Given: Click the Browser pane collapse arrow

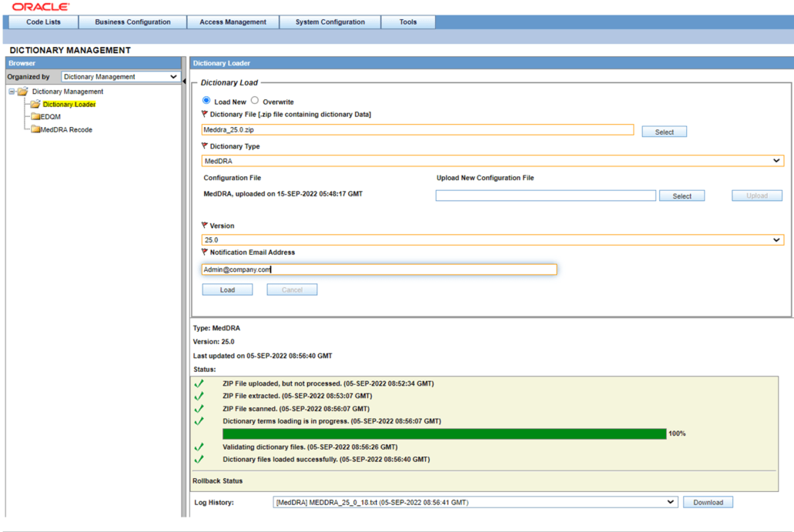Looking at the screenshot, I should click(x=184, y=81).
